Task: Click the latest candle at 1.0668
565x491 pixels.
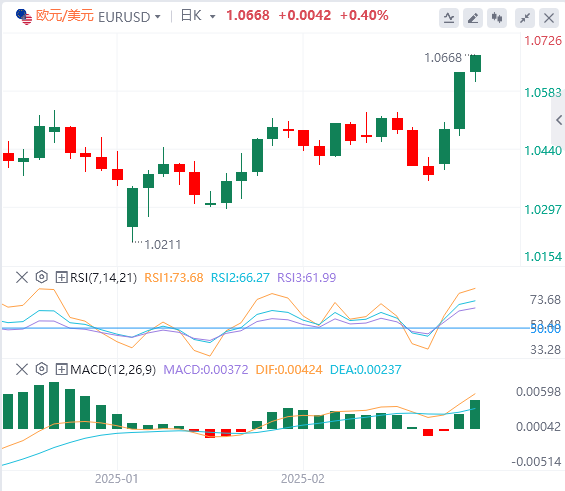Action: pos(475,64)
